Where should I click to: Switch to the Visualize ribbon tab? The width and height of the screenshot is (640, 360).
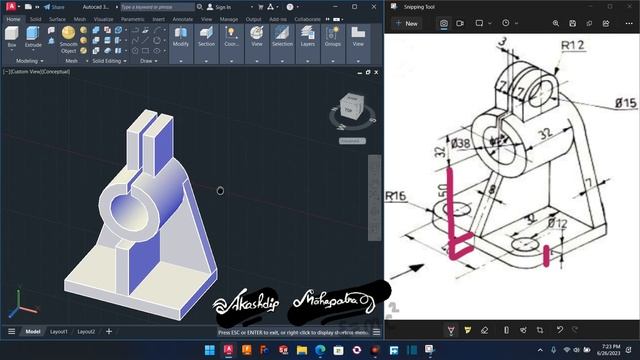coord(104,19)
